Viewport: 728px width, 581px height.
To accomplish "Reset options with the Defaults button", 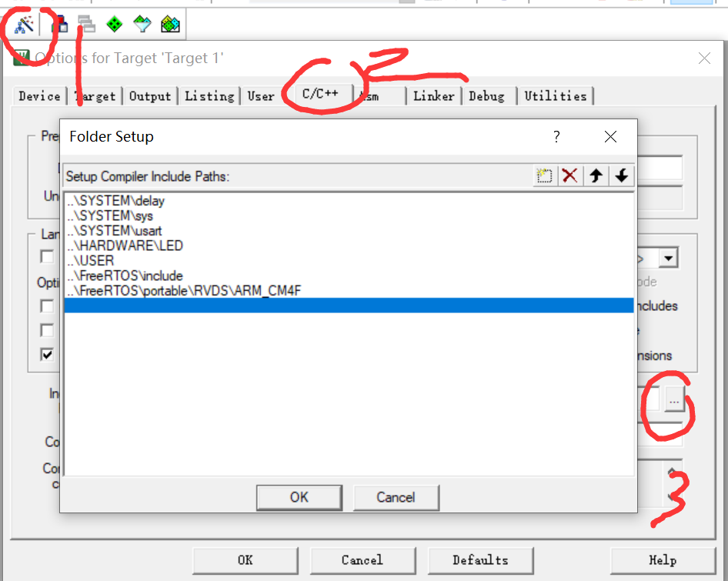I will [x=480, y=560].
